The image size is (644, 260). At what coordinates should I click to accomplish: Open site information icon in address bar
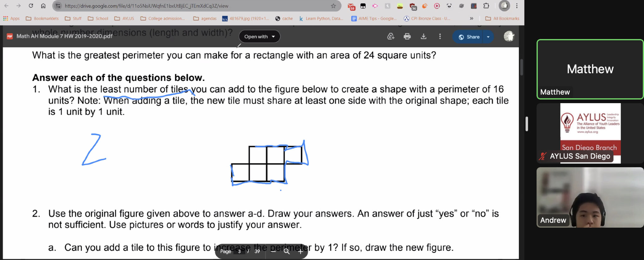click(x=58, y=6)
